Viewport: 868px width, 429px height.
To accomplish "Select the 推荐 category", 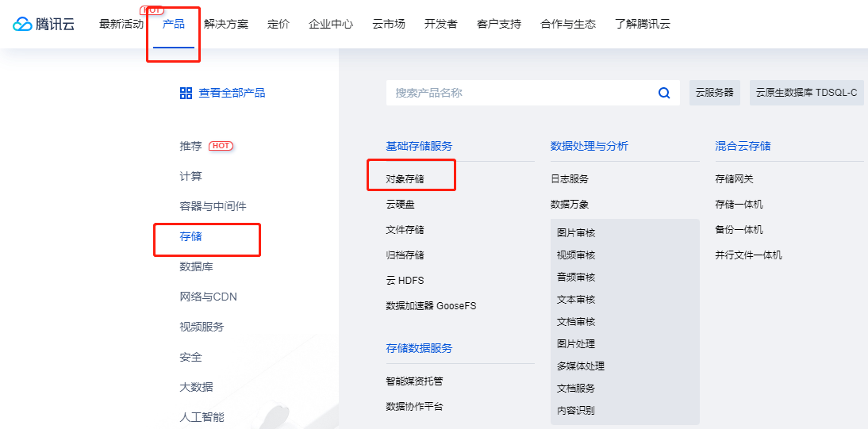I will (x=191, y=146).
